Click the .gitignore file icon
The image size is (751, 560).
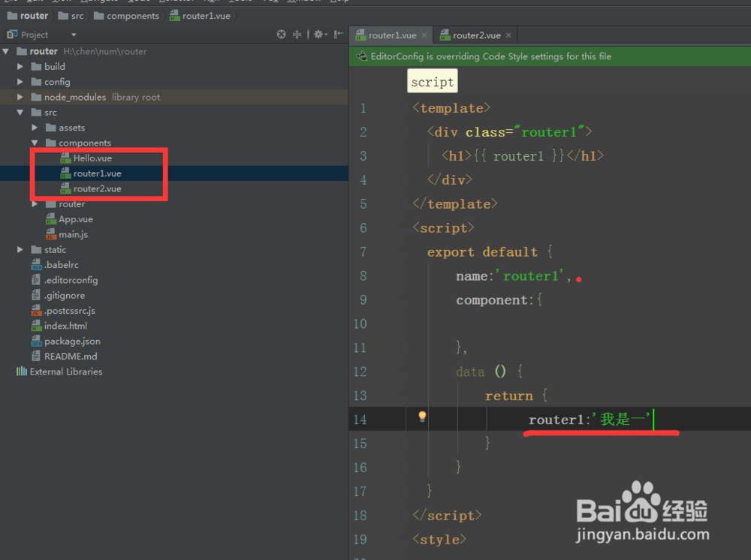click(36, 295)
